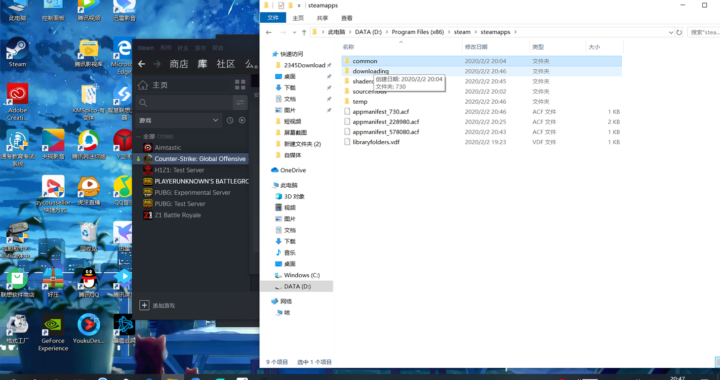Click Program Files (x86) in address bar
The height and width of the screenshot is (380, 720).
point(417,32)
